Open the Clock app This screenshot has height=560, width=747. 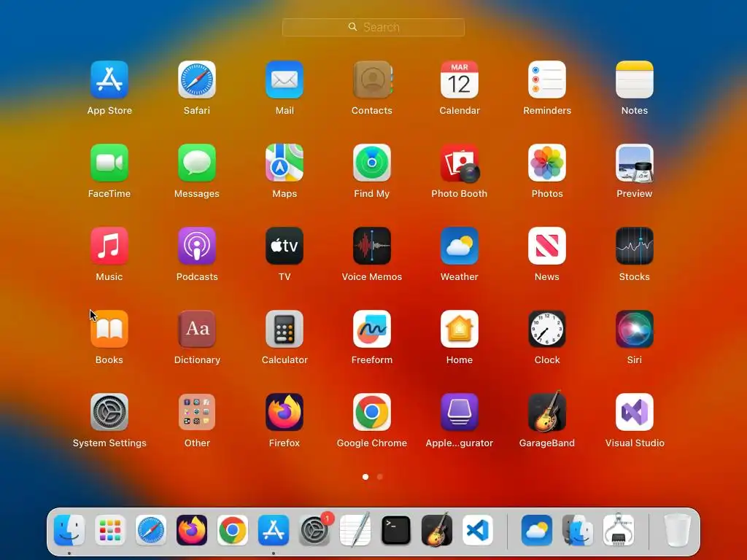[547, 329]
